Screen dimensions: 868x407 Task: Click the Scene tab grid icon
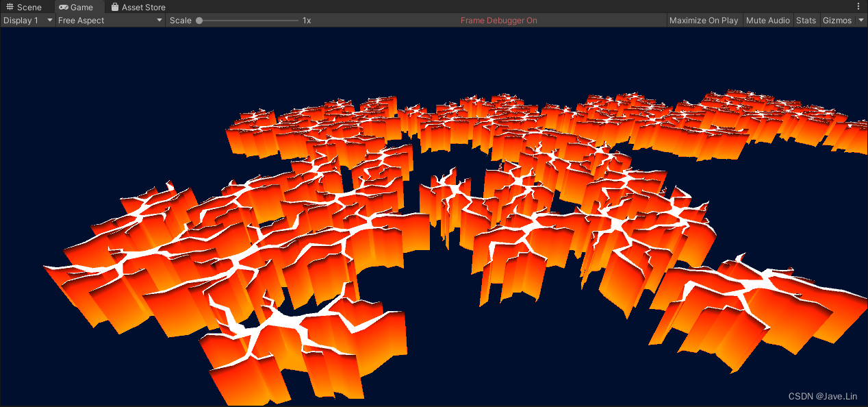coord(10,7)
